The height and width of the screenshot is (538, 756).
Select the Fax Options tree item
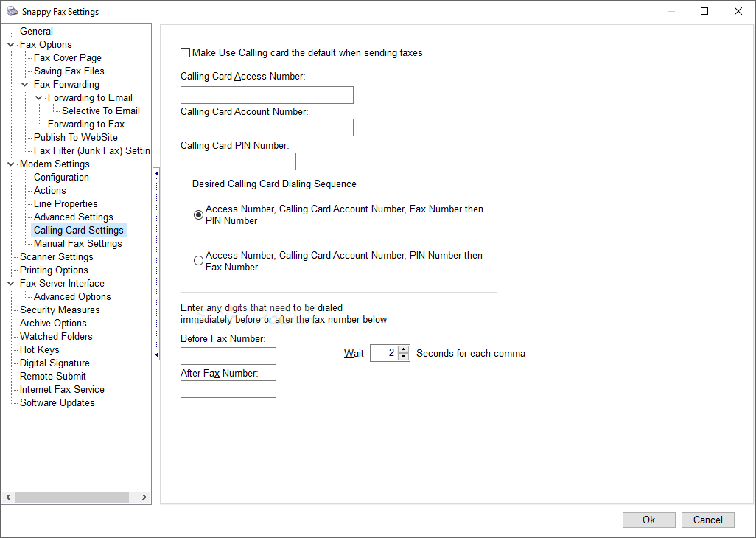[x=46, y=44]
